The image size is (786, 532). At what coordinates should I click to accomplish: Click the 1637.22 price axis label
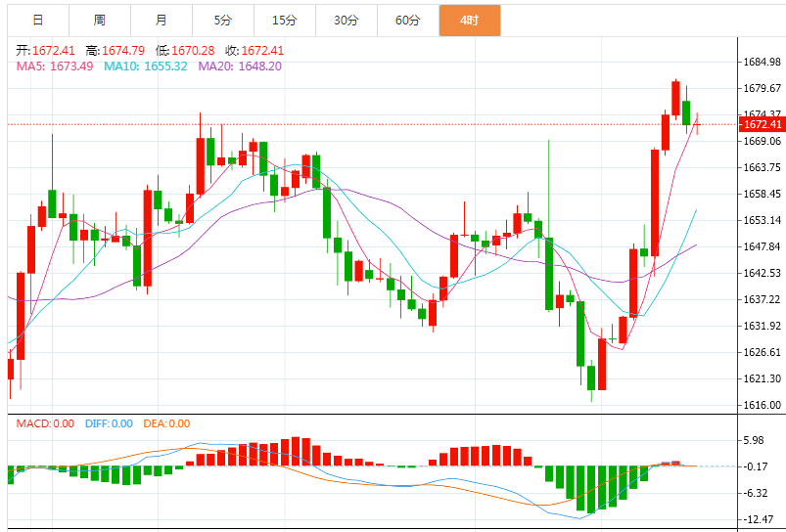pyautogui.click(x=762, y=299)
